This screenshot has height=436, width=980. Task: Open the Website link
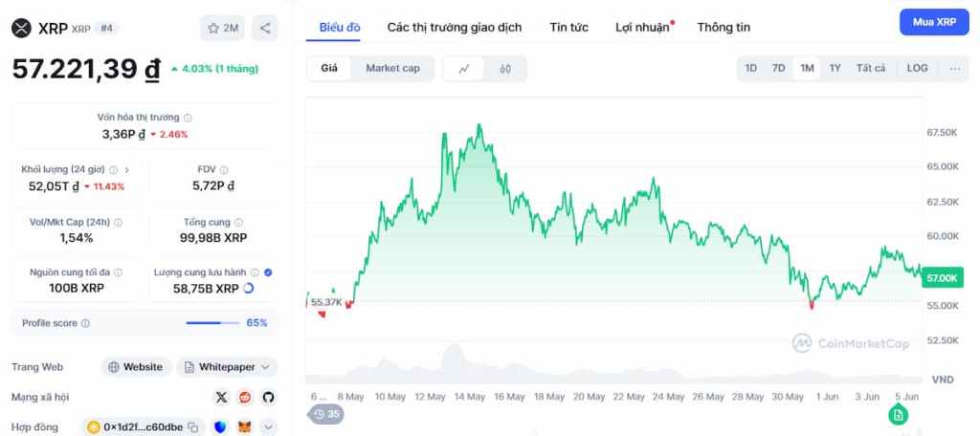coord(136,367)
